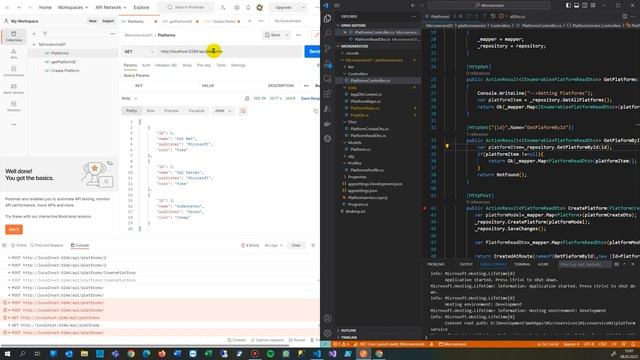Viewport: 640px width, 360px height.
Task: Open Postman notifications bell
Action: point(248,7)
